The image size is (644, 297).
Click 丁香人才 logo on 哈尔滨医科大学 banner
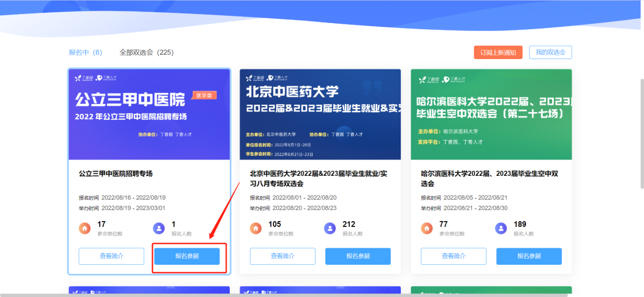tap(454, 80)
